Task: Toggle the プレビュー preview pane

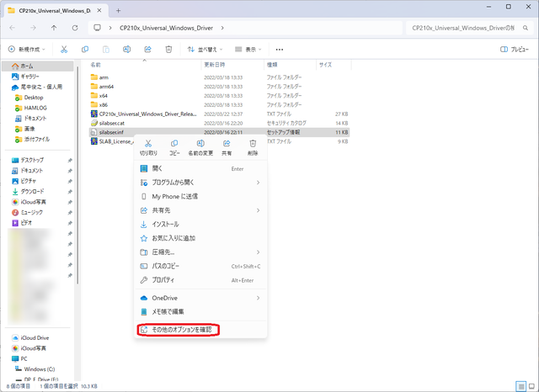Action: click(x=515, y=50)
